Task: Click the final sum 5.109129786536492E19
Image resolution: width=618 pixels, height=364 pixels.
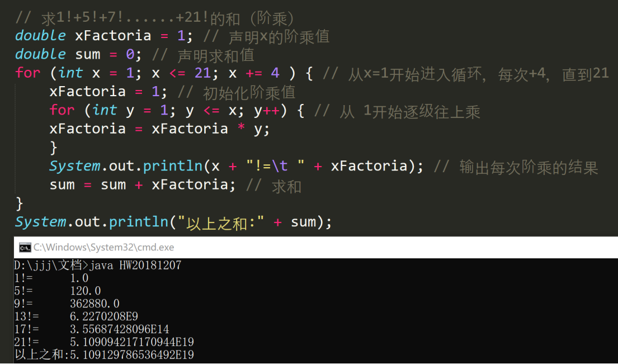Action: tap(132, 354)
